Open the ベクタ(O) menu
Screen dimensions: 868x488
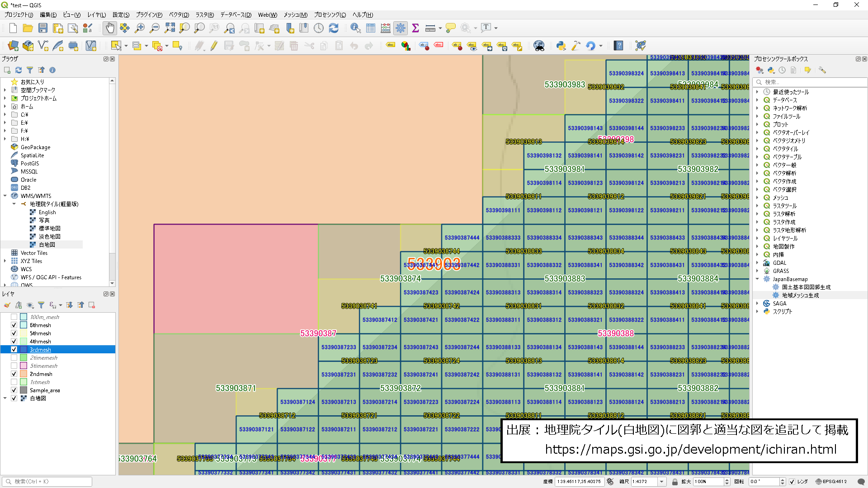tap(179, 15)
